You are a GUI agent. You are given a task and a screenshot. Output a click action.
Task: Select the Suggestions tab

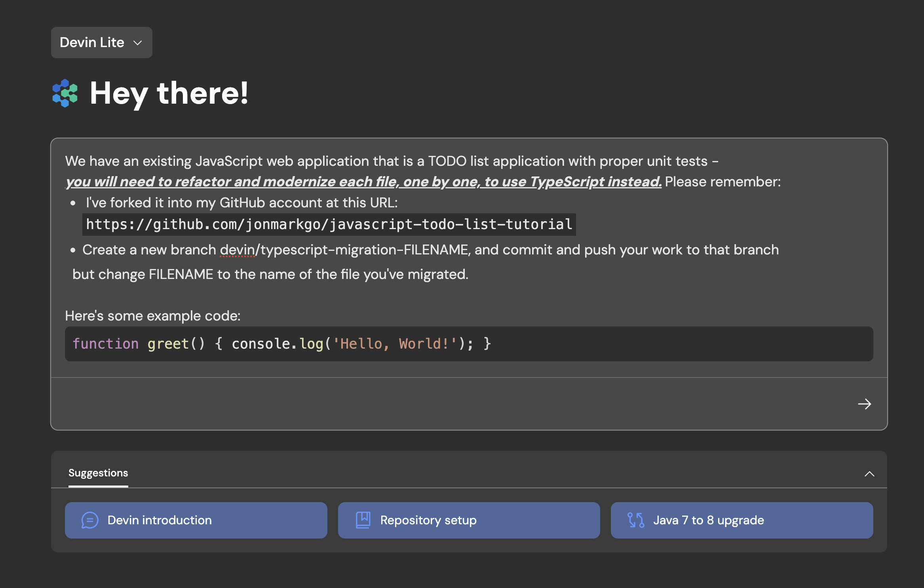tap(98, 473)
